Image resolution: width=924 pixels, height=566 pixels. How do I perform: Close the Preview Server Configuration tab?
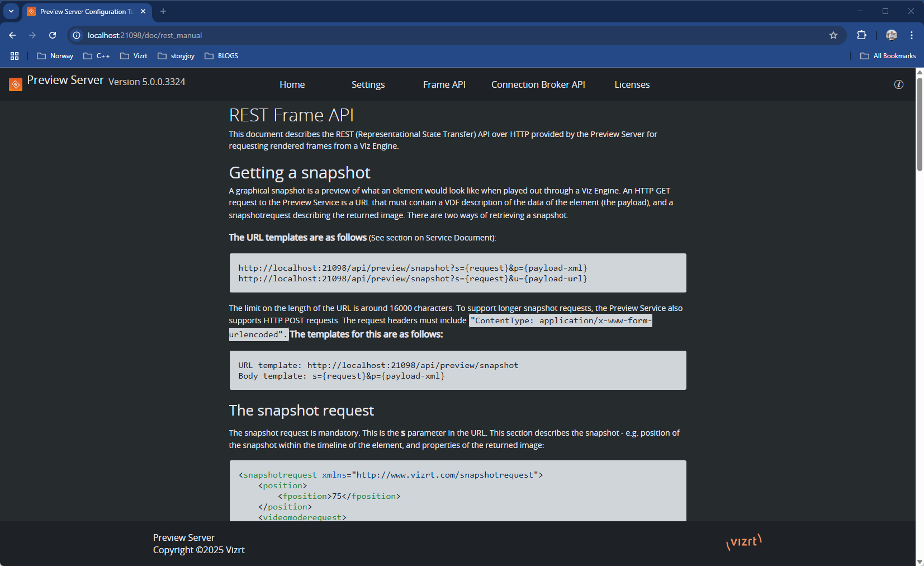click(143, 11)
